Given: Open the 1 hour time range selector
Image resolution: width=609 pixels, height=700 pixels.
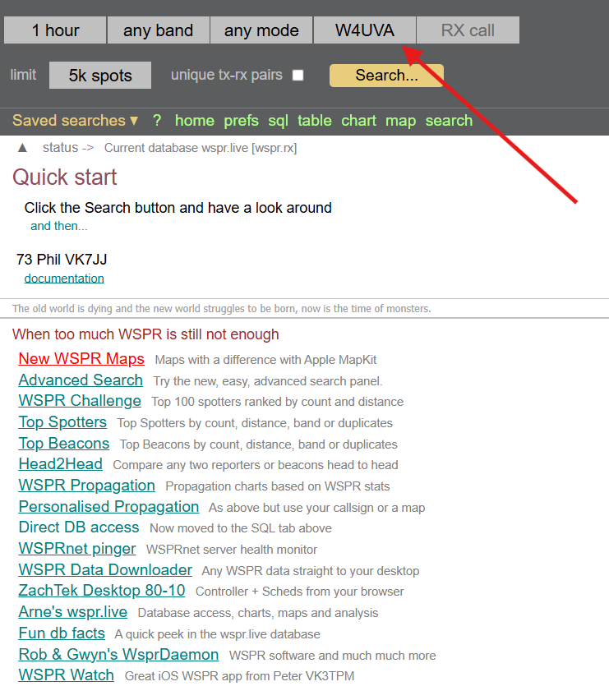Looking at the screenshot, I should tap(56, 30).
